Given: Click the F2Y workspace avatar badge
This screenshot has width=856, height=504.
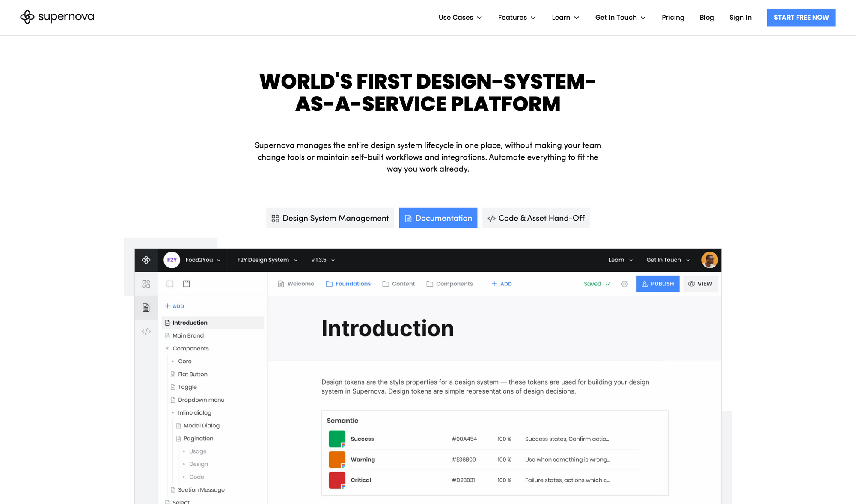Looking at the screenshot, I should coord(172,260).
